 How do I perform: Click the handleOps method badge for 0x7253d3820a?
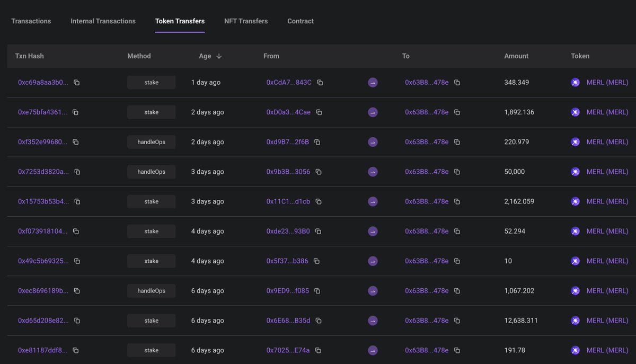[151, 172]
